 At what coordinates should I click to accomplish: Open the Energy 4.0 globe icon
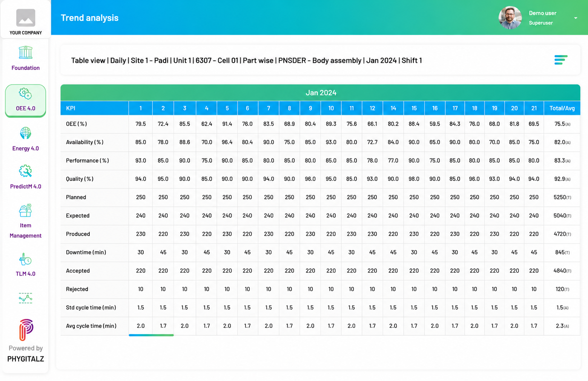coord(26,133)
